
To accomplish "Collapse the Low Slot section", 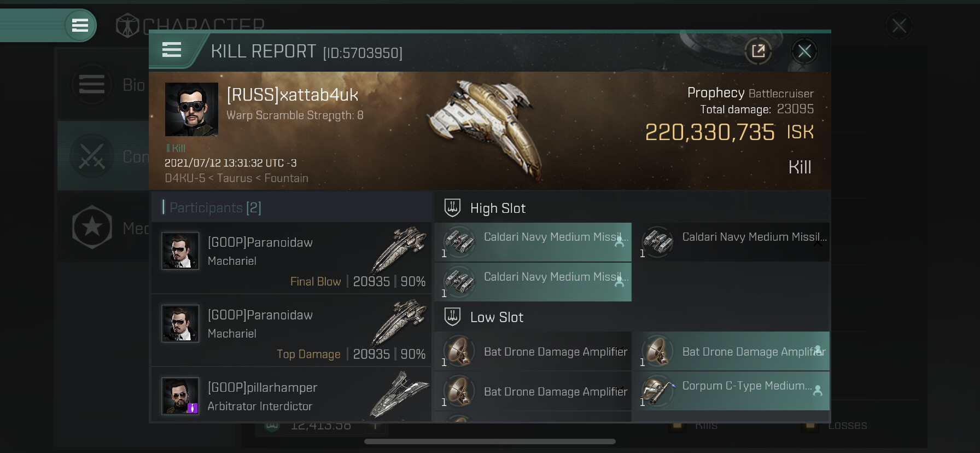I will (497, 317).
